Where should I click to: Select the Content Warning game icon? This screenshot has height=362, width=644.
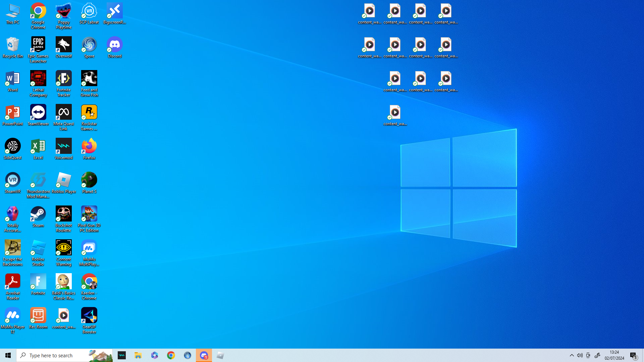coord(64,253)
